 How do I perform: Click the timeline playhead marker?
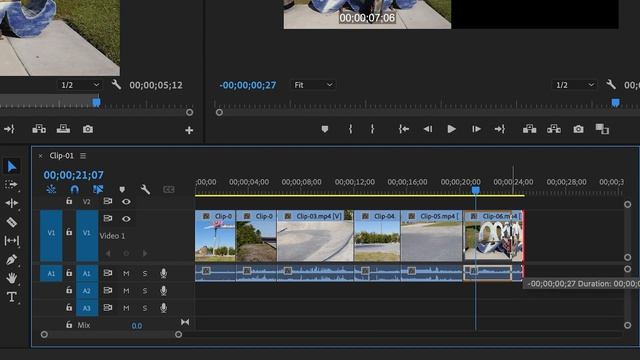[476, 190]
